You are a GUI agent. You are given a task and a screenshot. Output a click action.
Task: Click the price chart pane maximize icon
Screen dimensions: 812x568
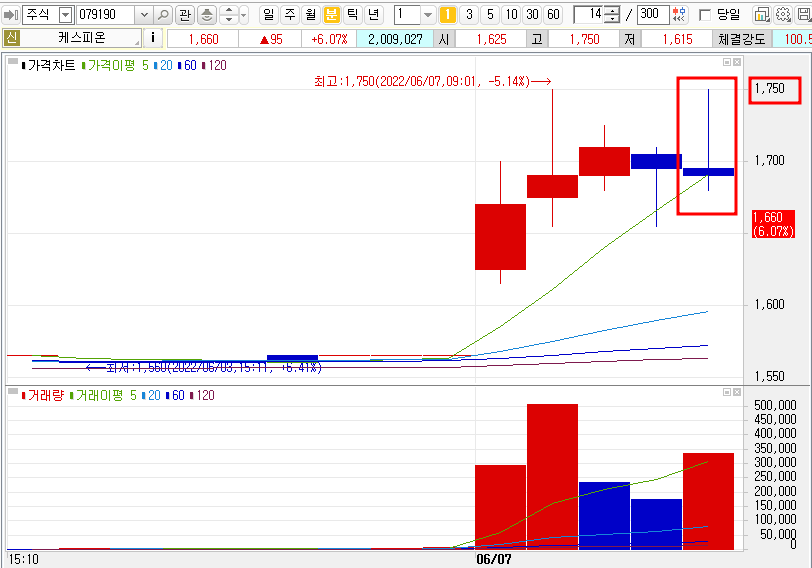point(727,62)
